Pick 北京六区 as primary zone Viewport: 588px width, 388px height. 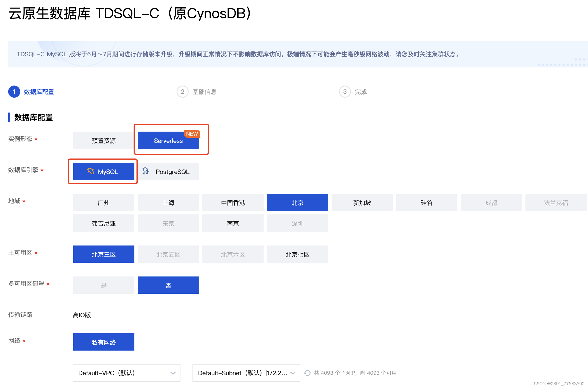pos(233,254)
